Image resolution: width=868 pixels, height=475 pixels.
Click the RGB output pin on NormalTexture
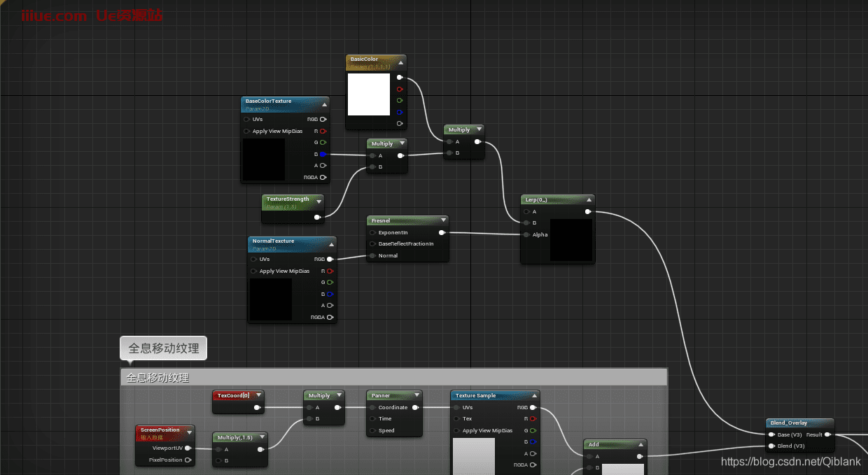click(x=330, y=259)
